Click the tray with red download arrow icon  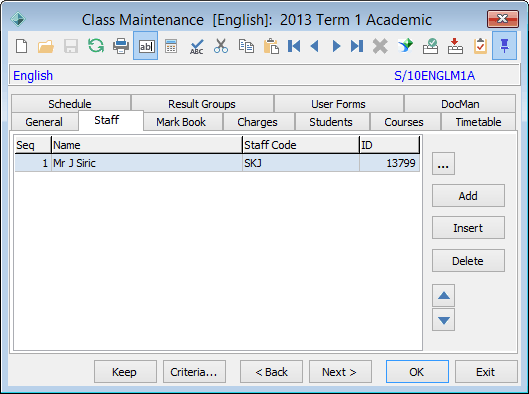[x=455, y=46]
